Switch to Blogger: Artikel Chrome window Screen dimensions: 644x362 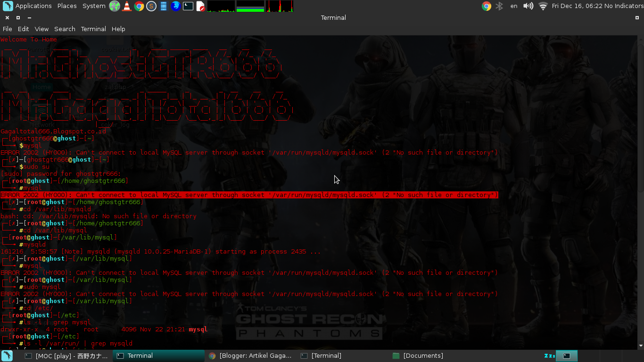pos(251,356)
